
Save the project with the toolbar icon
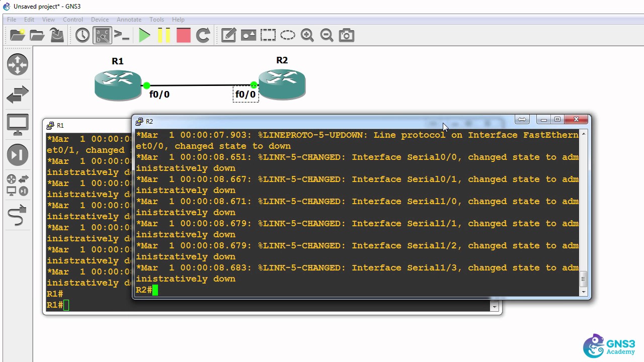(57, 35)
